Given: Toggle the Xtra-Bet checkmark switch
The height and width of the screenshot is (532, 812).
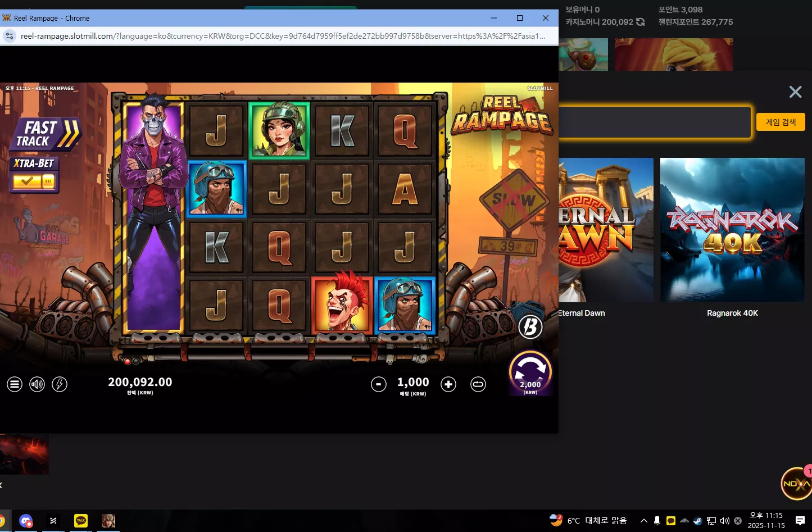Looking at the screenshot, I should click(x=34, y=181).
